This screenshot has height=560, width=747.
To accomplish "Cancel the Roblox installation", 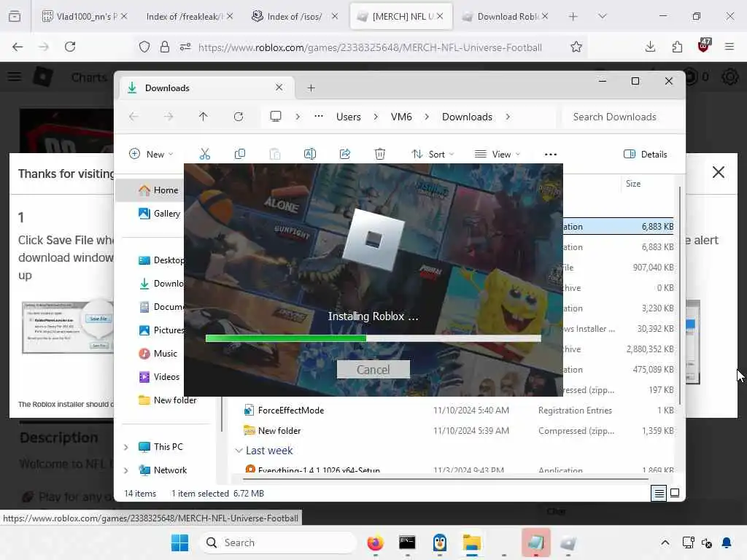I will point(373,370).
